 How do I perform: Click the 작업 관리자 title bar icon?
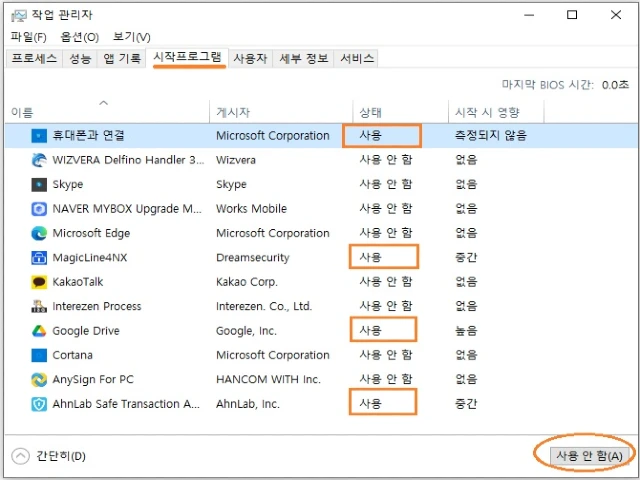click(x=19, y=16)
